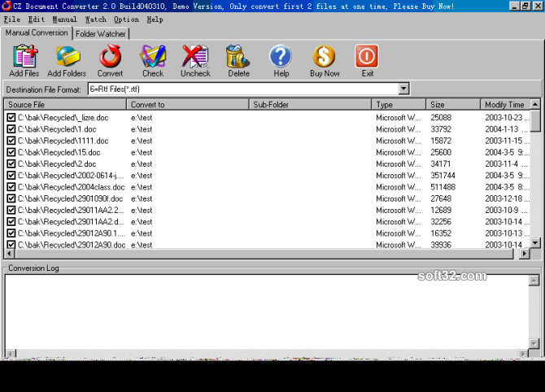Click the Exit power icon
The width and height of the screenshot is (545, 392).
[367, 56]
